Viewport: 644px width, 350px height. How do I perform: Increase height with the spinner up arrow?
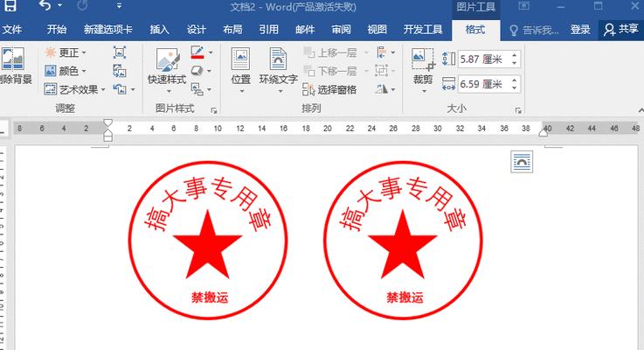(515, 55)
